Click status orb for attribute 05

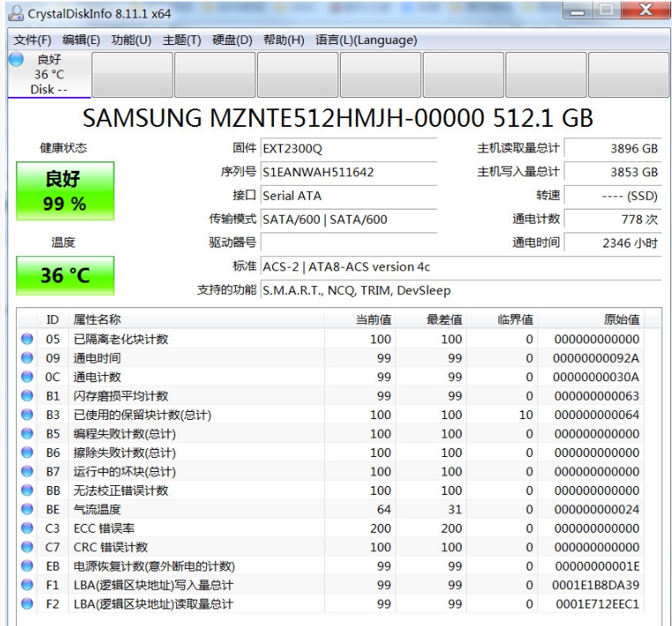pyautogui.click(x=27, y=339)
